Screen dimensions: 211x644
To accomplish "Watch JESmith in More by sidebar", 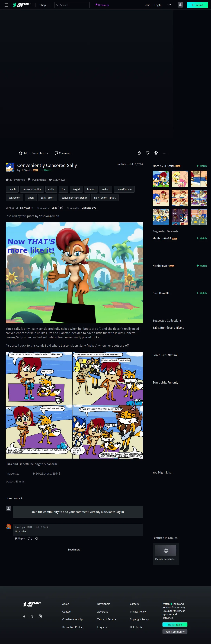I will (202, 166).
